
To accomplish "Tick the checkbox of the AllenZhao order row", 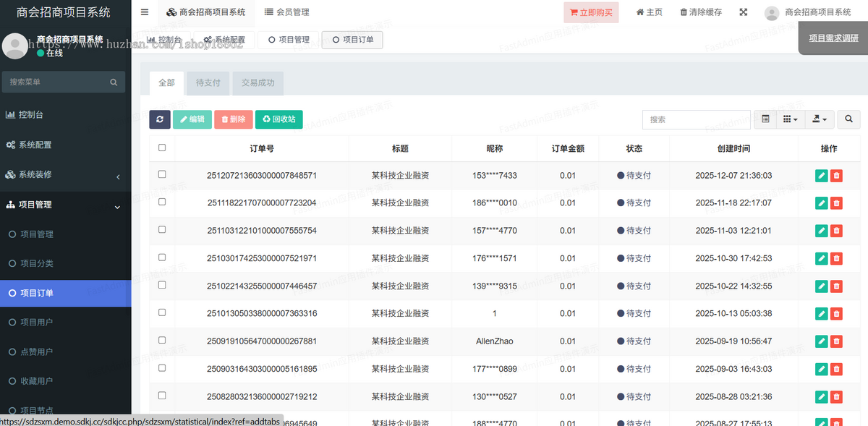I will point(162,341).
